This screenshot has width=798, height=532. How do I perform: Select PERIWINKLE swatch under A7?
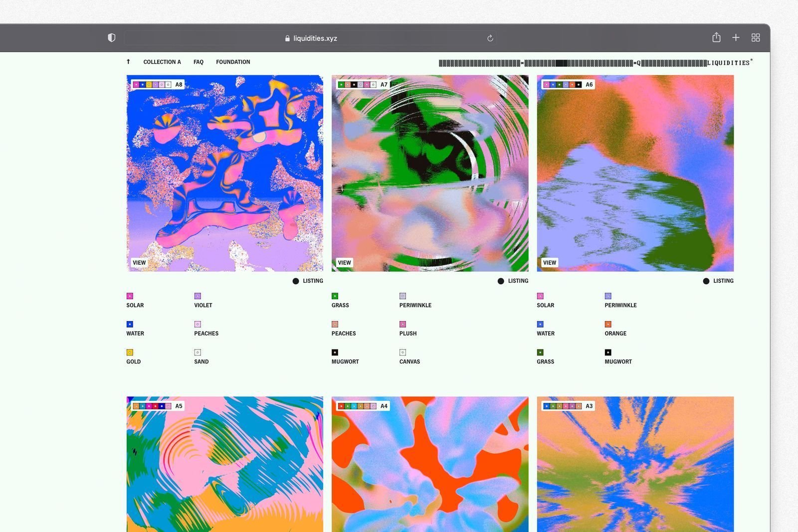402,296
